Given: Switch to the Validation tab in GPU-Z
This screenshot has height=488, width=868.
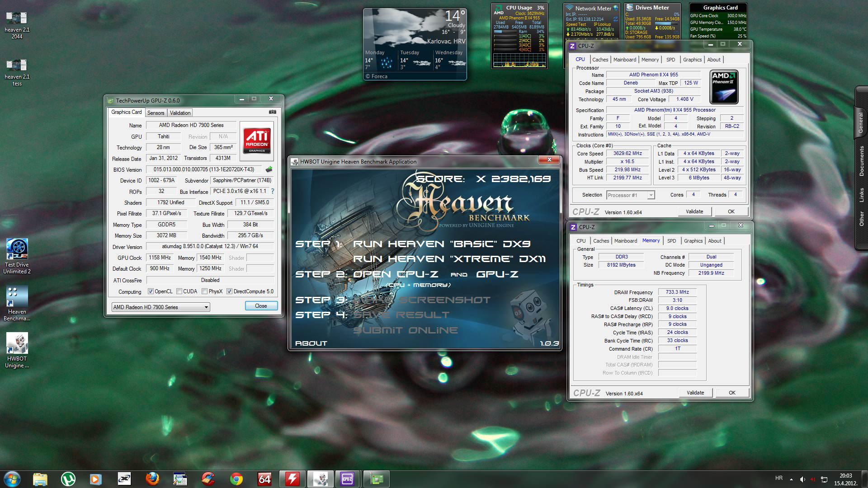Looking at the screenshot, I should pos(180,113).
